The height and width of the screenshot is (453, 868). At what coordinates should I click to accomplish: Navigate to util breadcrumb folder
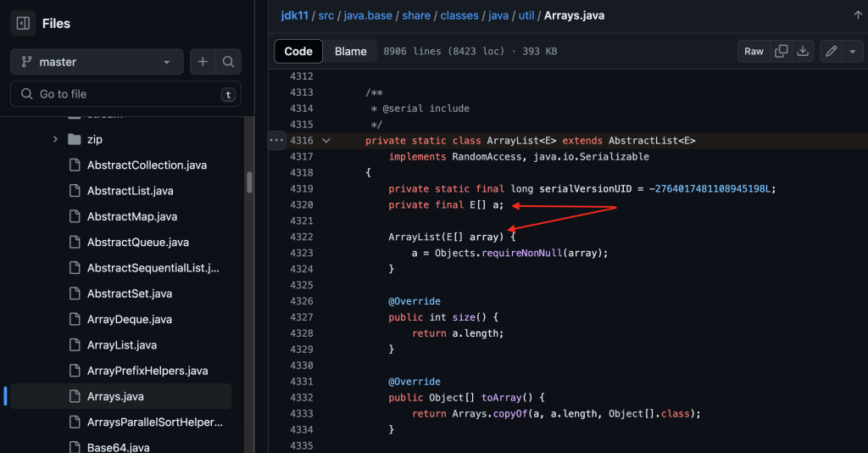pos(526,15)
